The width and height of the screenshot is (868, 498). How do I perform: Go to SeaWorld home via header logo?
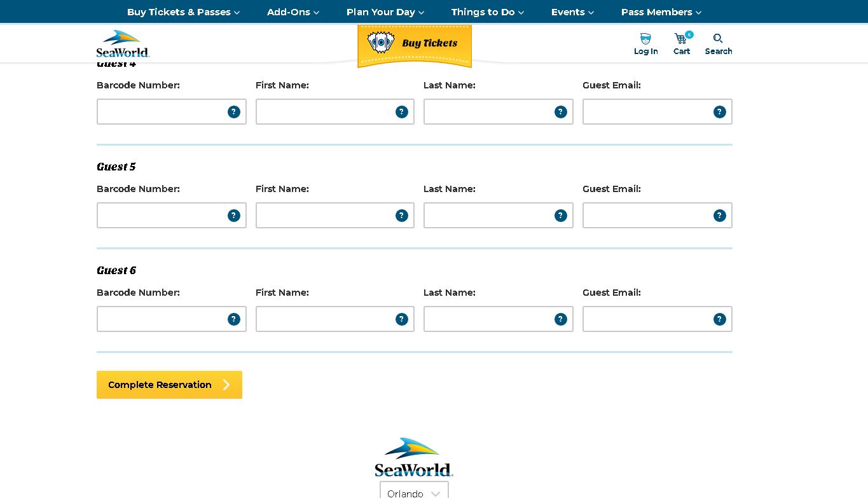(x=123, y=44)
